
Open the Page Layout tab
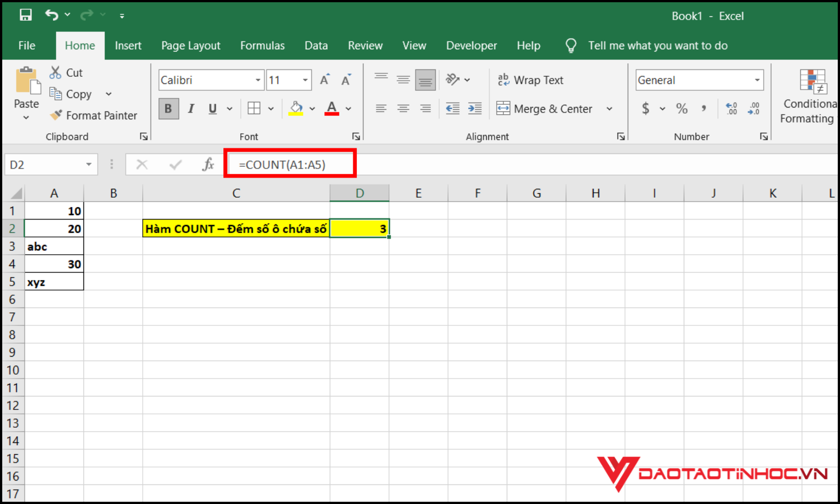coord(190,45)
